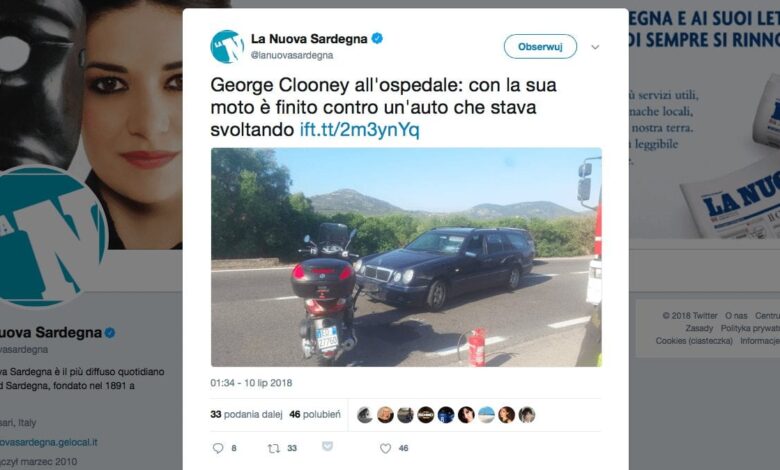Open last liker's avatar in list
Image resolution: width=780 pixels, height=470 pixels.
(x=527, y=415)
